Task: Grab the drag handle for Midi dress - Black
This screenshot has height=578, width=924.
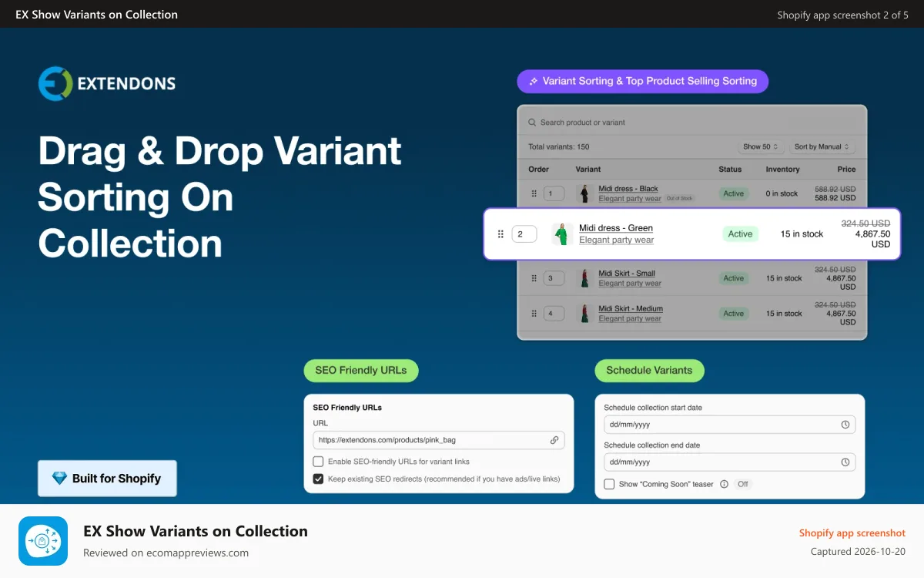Action: (534, 193)
